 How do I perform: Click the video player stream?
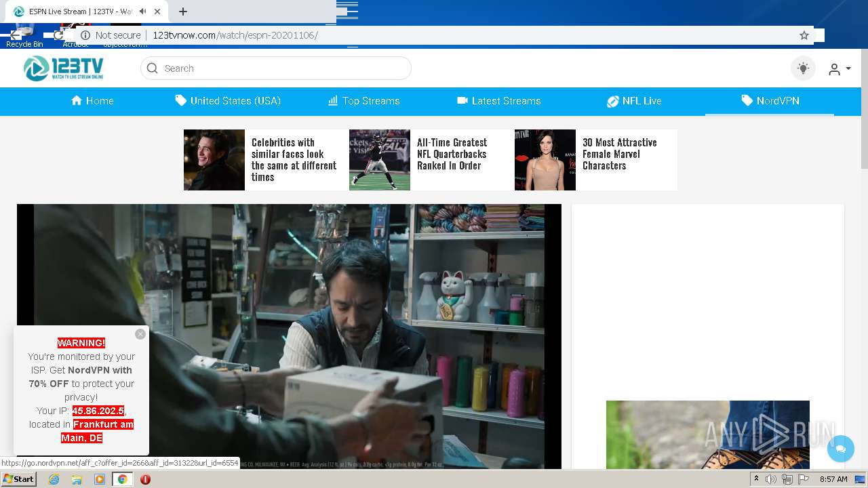(289, 336)
